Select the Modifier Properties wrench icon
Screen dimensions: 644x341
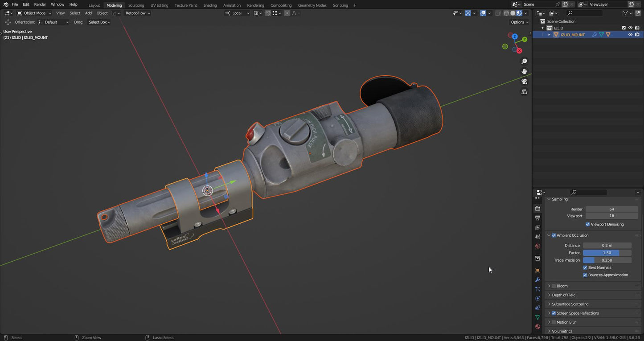click(x=537, y=280)
